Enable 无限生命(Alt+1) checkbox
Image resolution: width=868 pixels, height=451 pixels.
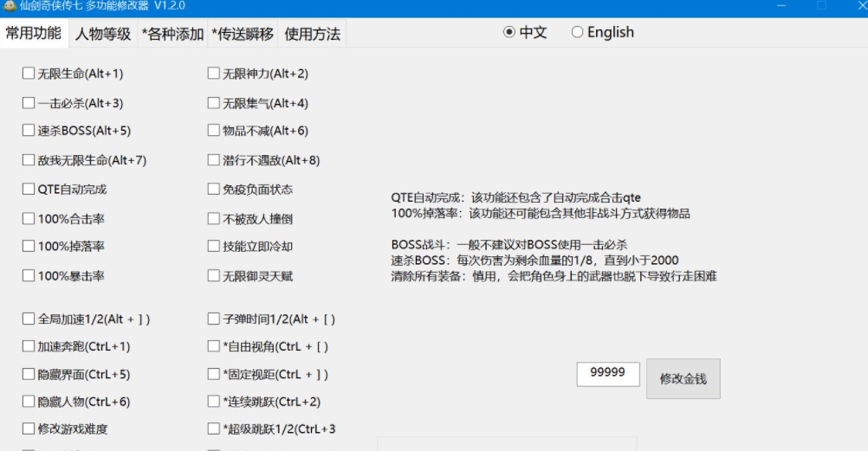(29, 73)
